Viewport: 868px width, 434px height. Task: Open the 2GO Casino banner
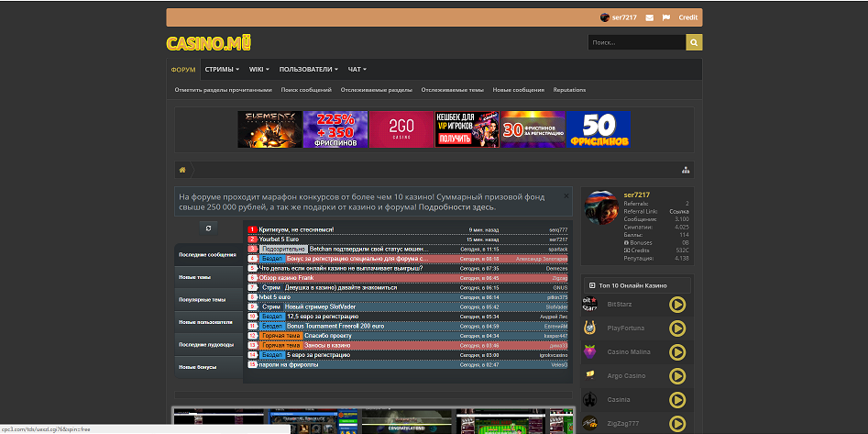coord(401,129)
